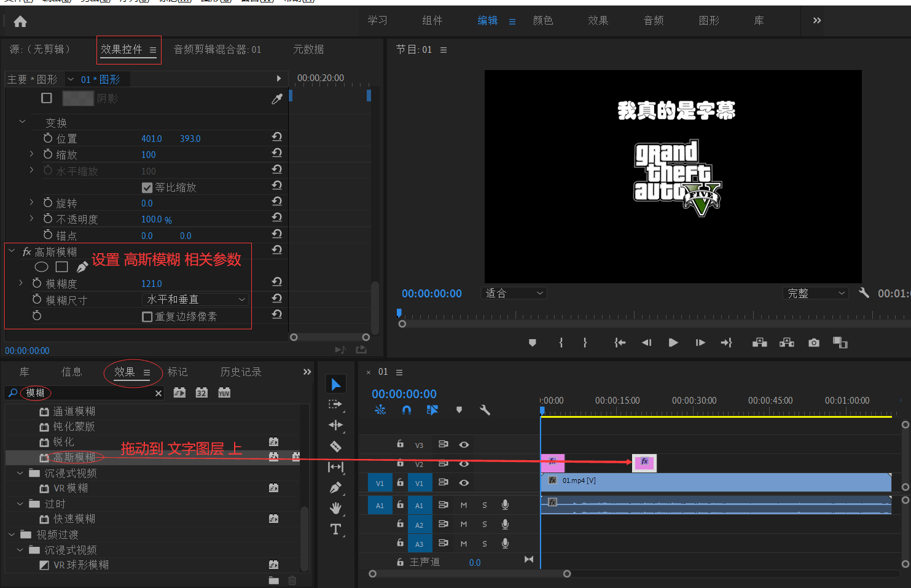Image resolution: width=911 pixels, height=588 pixels.
Task: Select the Ripple Edit tool
Action: [x=335, y=425]
